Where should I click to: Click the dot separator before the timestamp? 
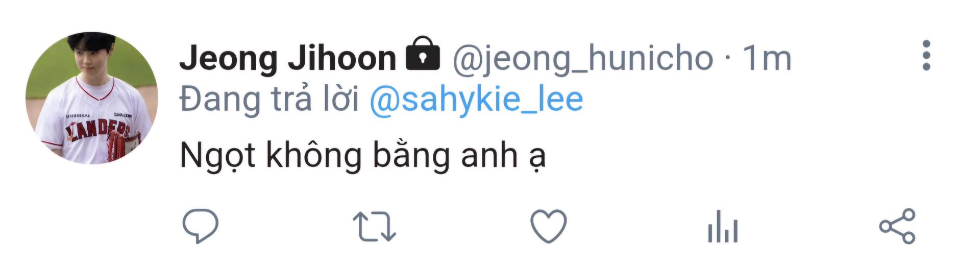coord(727,58)
